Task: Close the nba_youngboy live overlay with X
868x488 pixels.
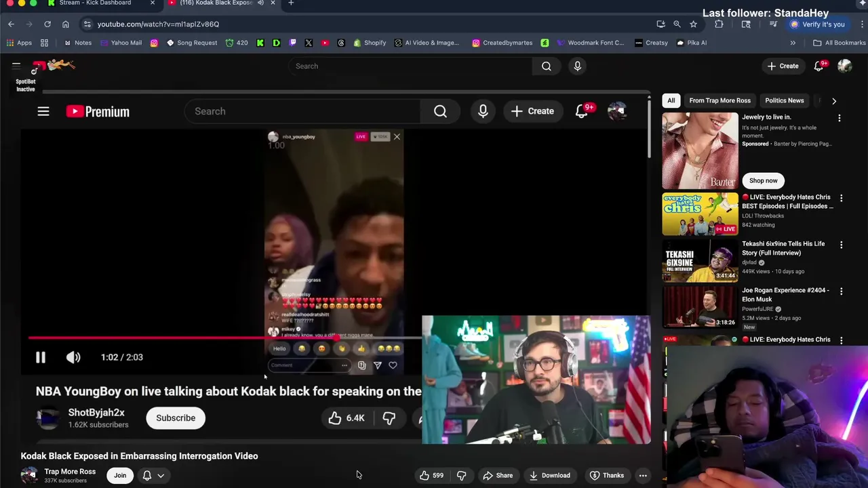Action: (397, 137)
